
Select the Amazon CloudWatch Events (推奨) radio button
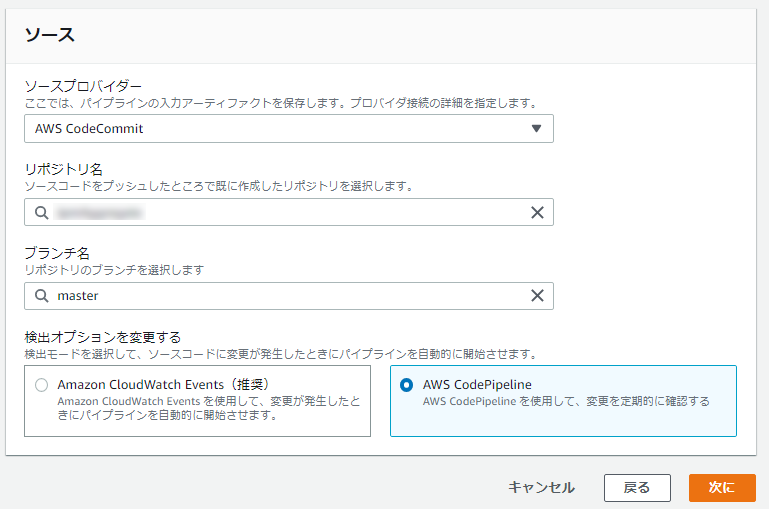click(42, 385)
